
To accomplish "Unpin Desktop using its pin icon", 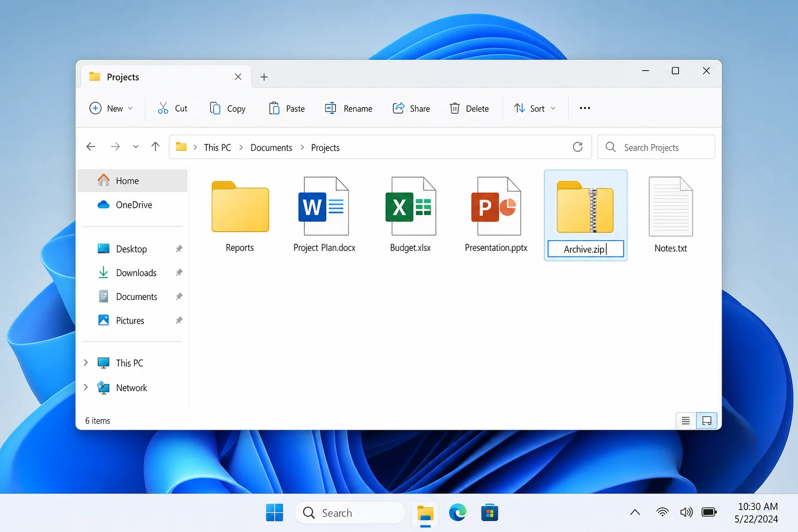I will click(x=179, y=249).
